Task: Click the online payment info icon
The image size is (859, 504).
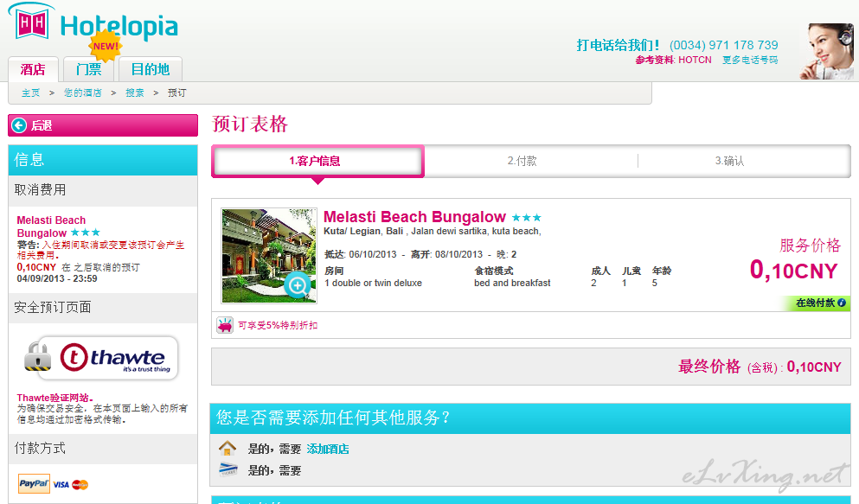Action: click(x=842, y=303)
